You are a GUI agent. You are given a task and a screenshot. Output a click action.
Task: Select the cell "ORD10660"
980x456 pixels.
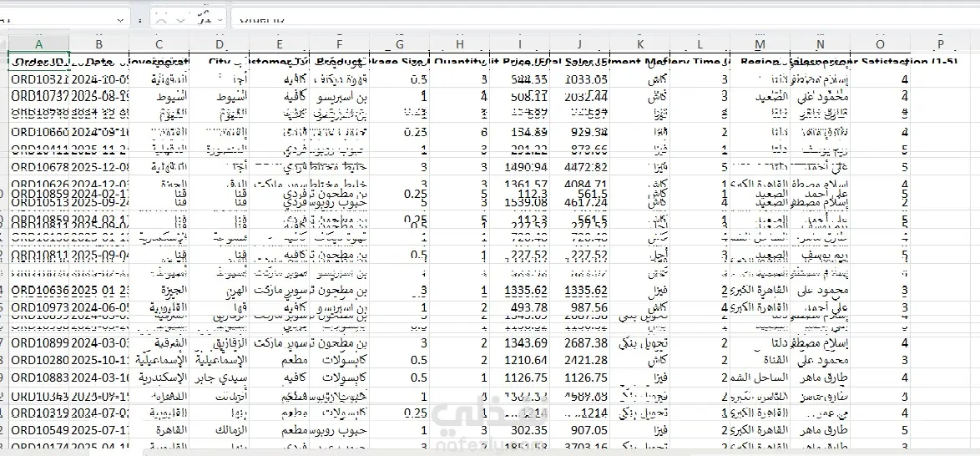pyautogui.click(x=38, y=132)
